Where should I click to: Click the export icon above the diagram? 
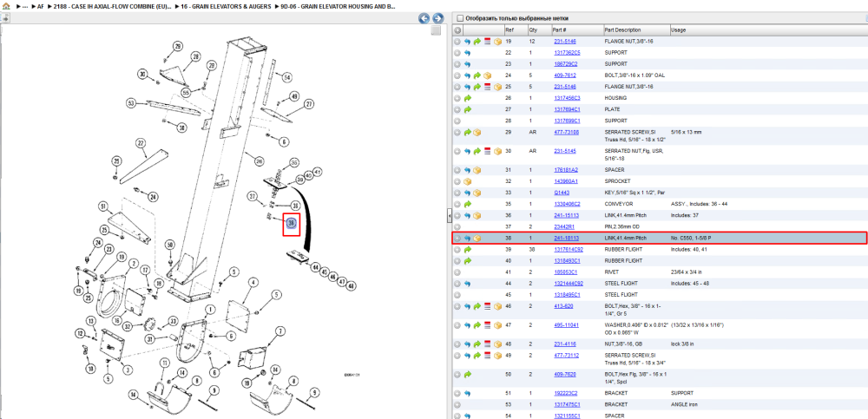click(x=5, y=18)
